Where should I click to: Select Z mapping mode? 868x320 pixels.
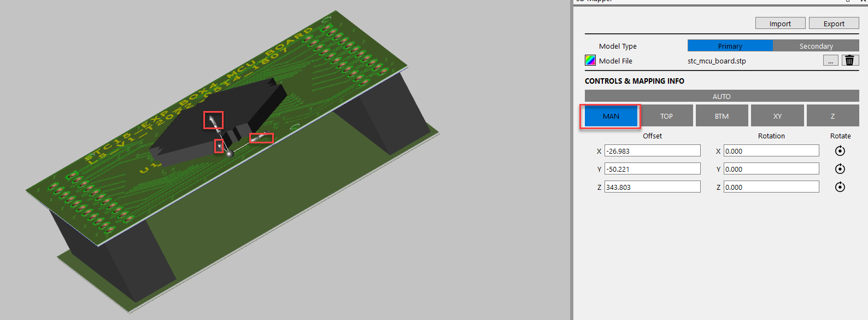832,116
